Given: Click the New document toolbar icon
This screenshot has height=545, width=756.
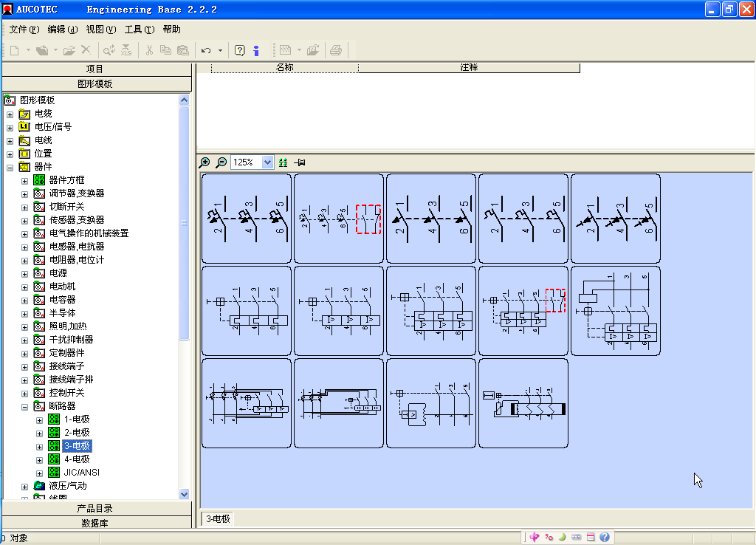Looking at the screenshot, I should (x=15, y=50).
